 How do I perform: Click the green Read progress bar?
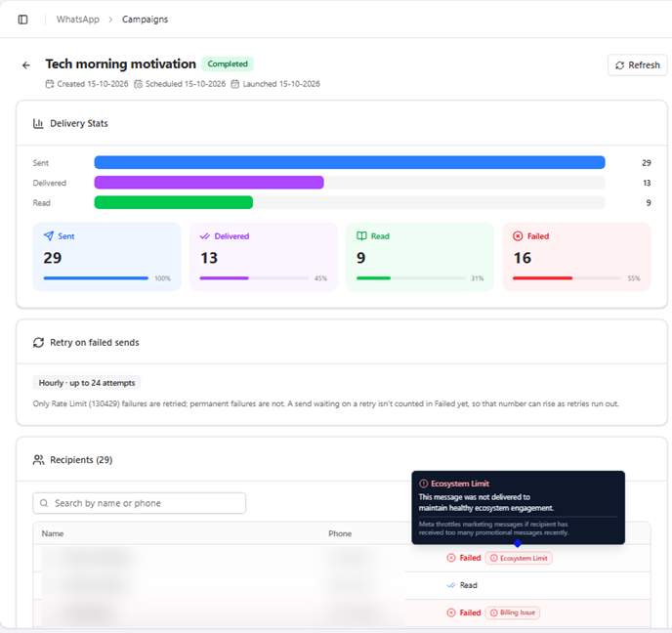click(173, 202)
